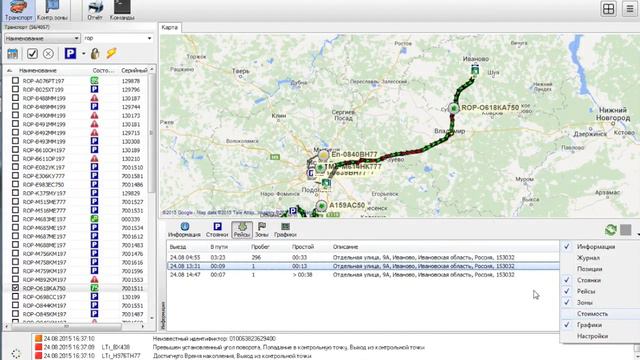Click the vertical Информация side panel label

tap(163, 316)
